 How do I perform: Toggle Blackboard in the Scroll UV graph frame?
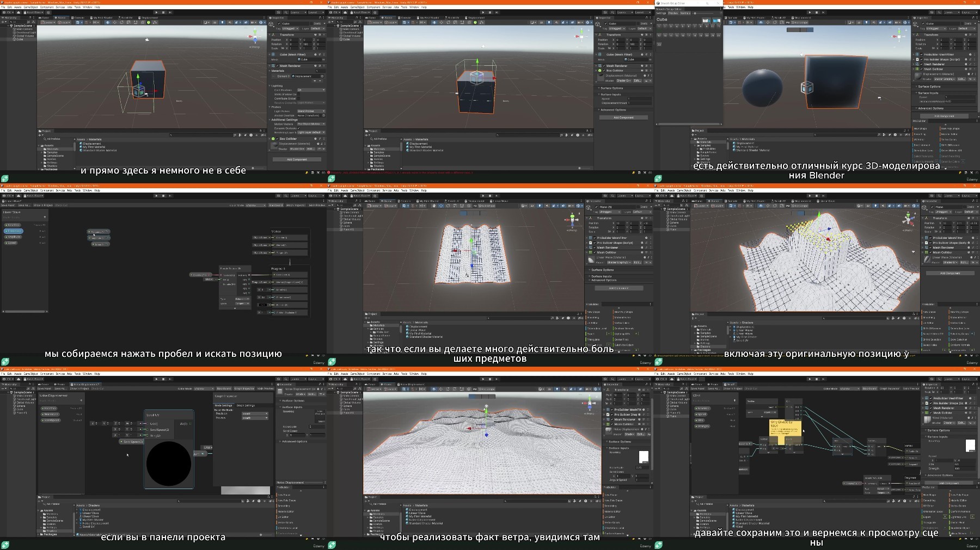pyautogui.click(x=224, y=388)
